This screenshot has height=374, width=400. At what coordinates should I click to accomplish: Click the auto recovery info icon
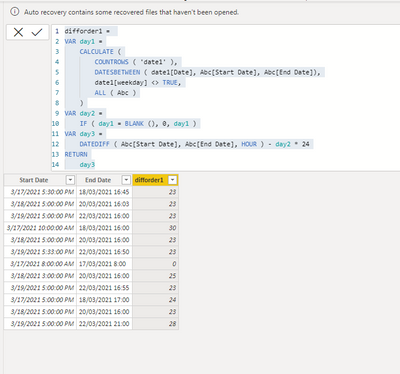pyautogui.click(x=14, y=12)
